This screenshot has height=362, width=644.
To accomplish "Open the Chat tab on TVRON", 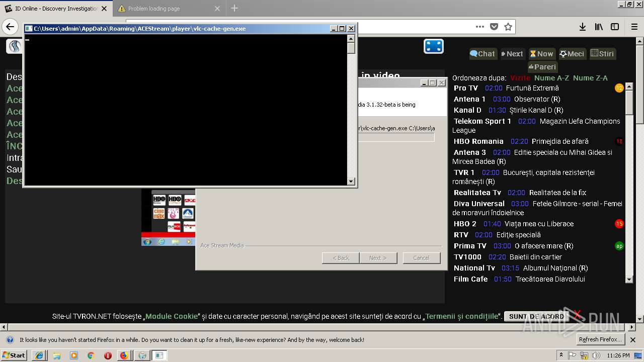I will point(482,54).
